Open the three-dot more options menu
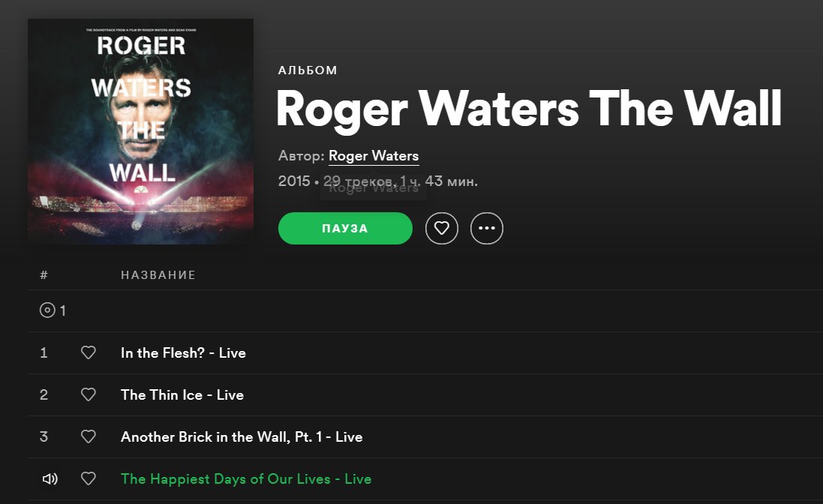Viewport: 823px width, 504px height. pyautogui.click(x=487, y=228)
